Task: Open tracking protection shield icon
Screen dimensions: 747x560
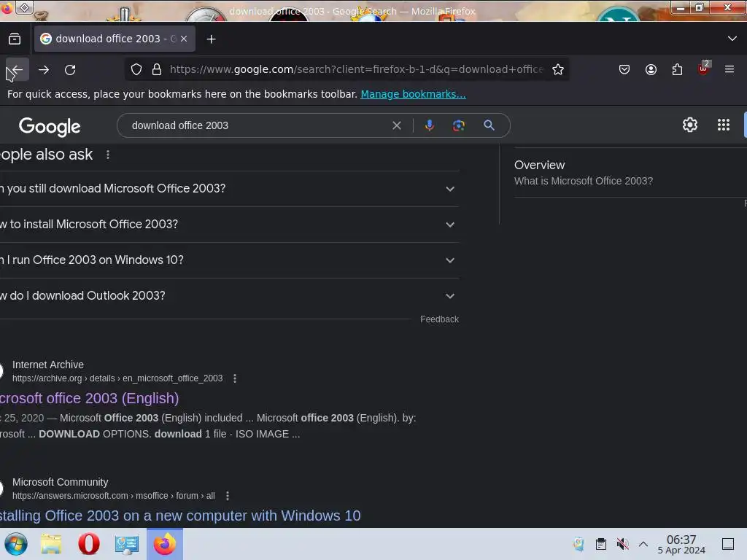Action: pyautogui.click(x=136, y=69)
